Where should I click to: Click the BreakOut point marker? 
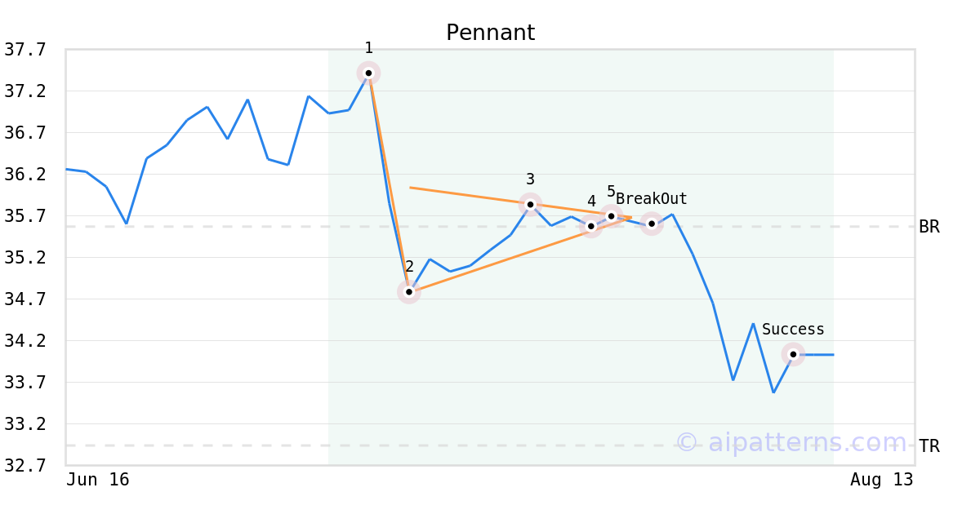click(652, 223)
